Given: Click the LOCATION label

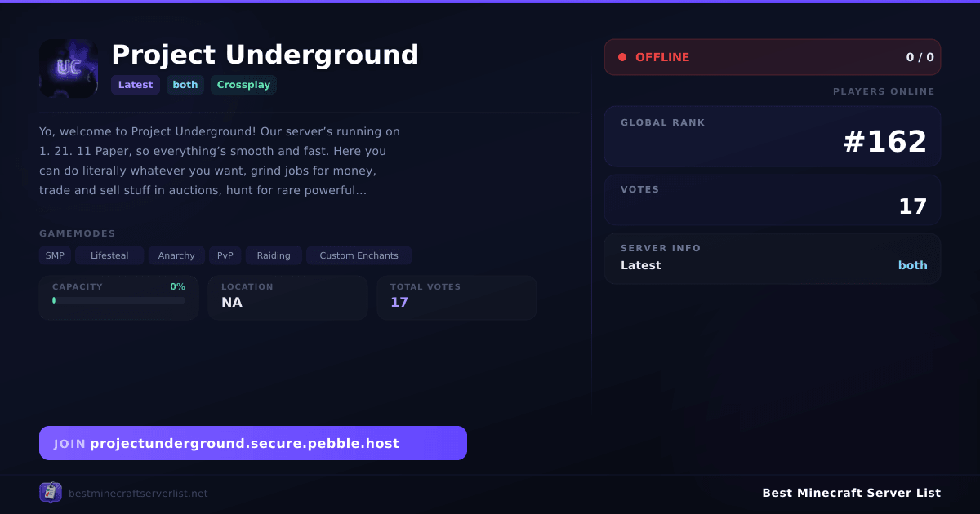Looking at the screenshot, I should click(247, 286).
